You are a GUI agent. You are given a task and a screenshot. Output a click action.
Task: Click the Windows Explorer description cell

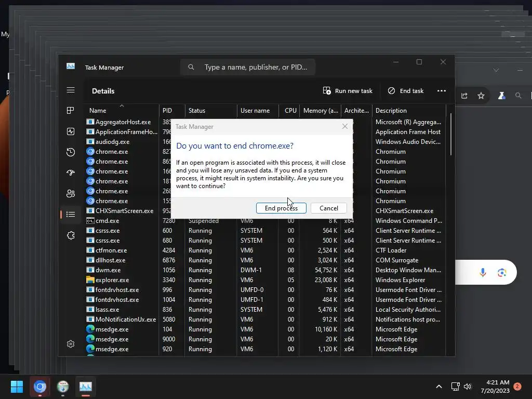(x=401, y=280)
